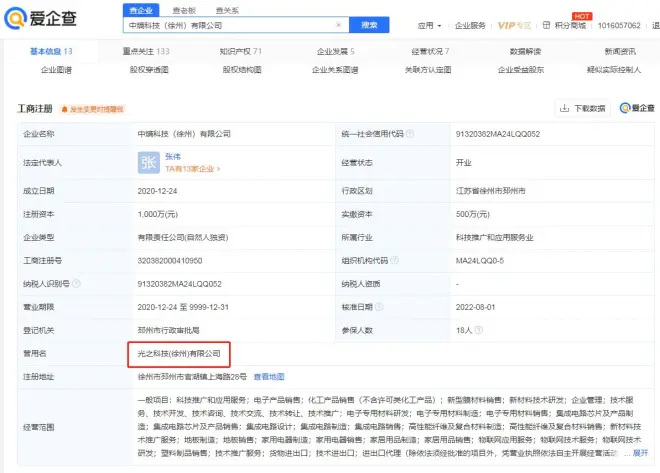Click the help icon beside 纳税人识别号
The height and width of the screenshot is (473, 660).
pyautogui.click(x=76, y=283)
